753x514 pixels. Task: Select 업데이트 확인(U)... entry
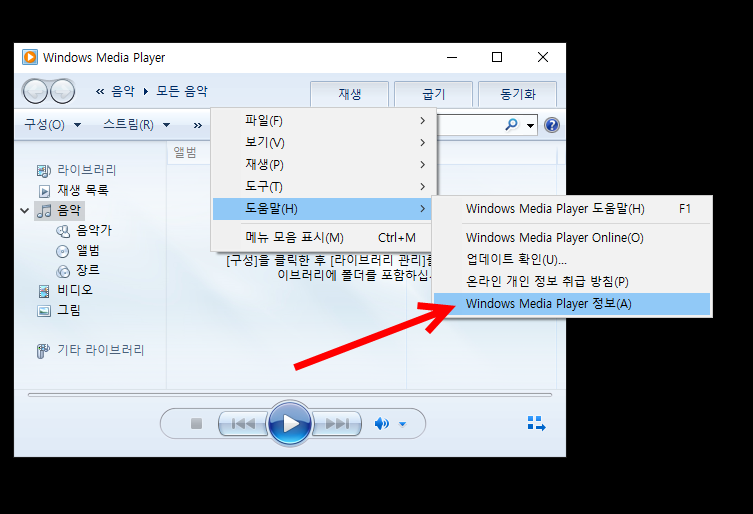571,259
